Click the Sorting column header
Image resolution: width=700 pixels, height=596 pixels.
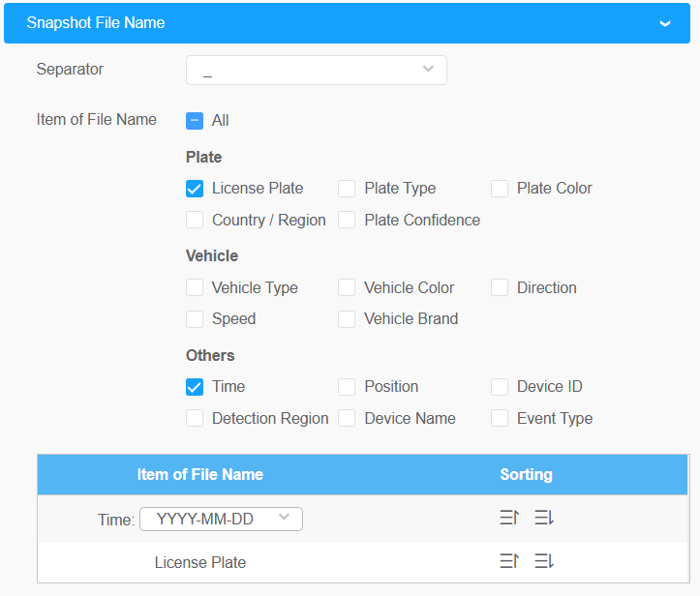point(527,474)
